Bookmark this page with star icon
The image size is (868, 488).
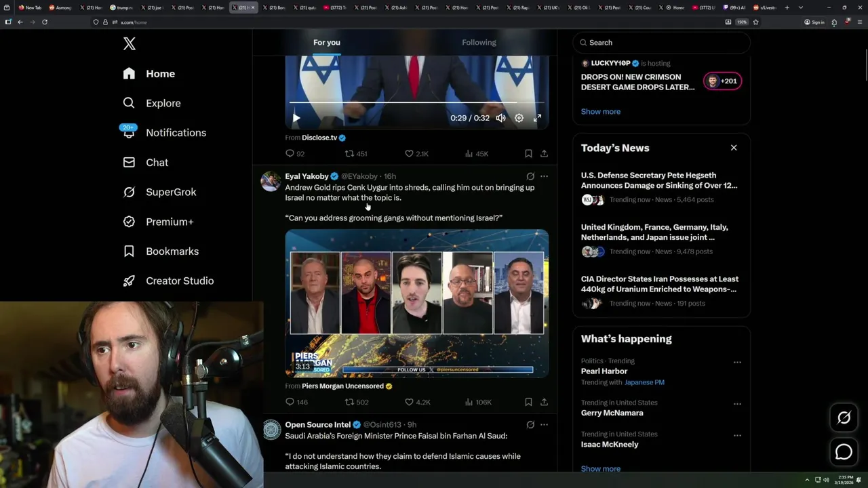755,22
